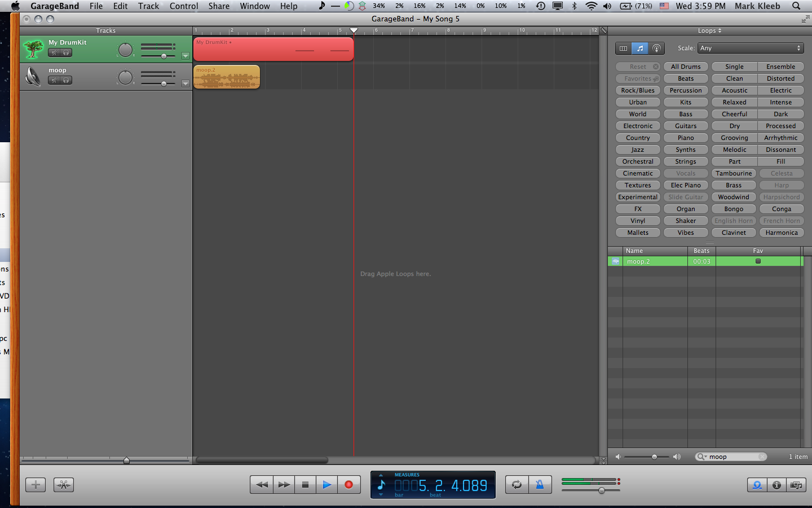Rewind the playhead

(x=262, y=484)
